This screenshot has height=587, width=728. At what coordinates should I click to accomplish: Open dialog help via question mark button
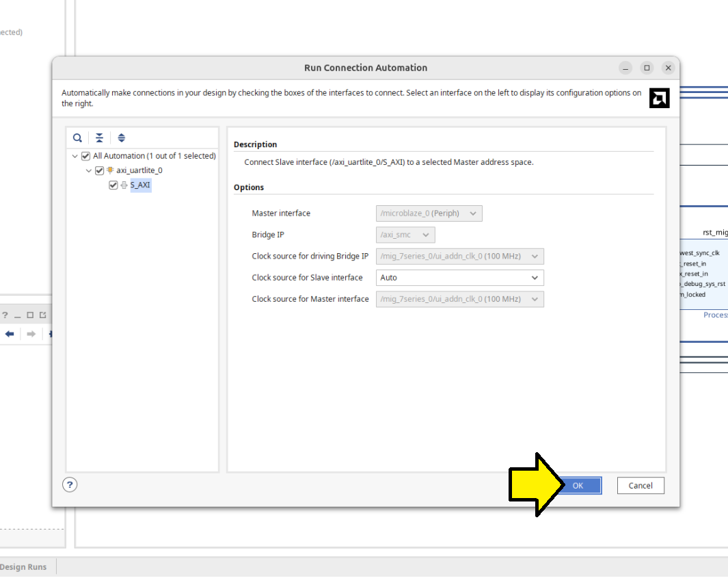coord(70,484)
